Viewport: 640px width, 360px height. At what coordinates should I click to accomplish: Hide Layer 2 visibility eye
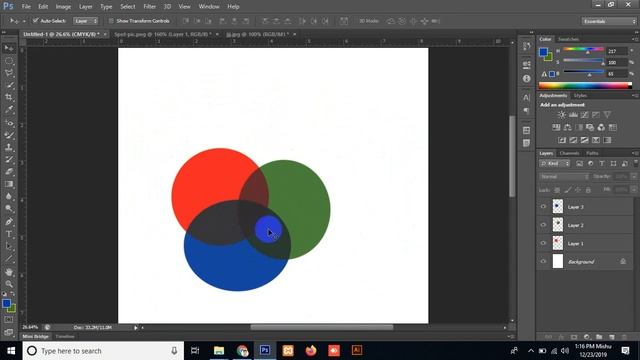(x=543, y=225)
